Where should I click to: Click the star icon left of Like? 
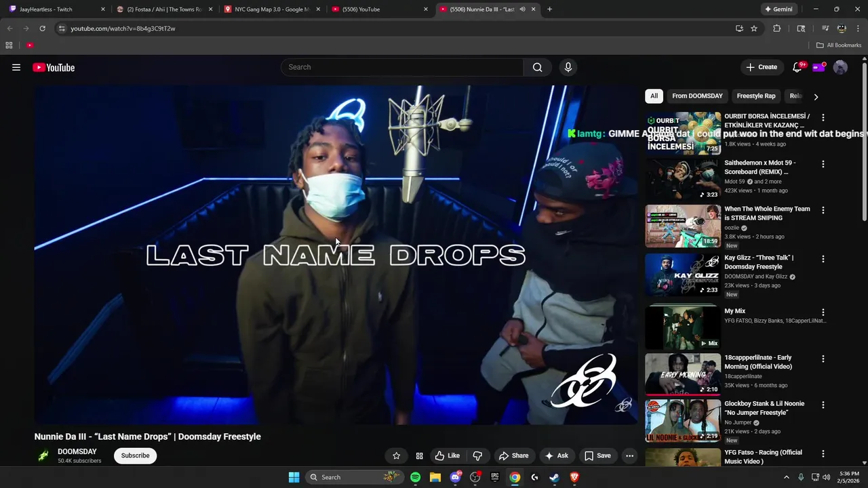click(397, 455)
